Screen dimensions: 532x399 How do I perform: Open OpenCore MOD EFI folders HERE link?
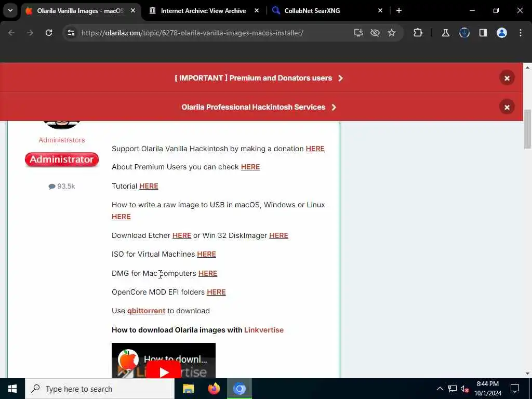pyautogui.click(x=216, y=292)
